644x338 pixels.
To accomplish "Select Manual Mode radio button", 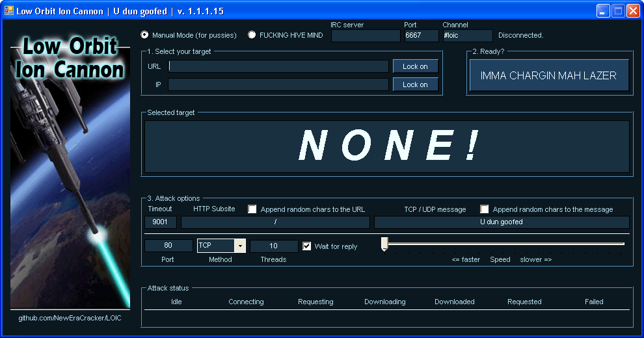I will point(144,35).
